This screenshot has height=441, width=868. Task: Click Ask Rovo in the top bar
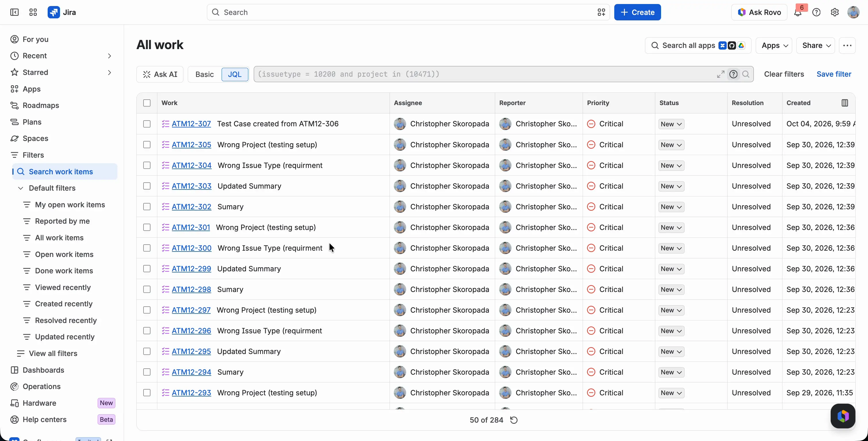[759, 12]
